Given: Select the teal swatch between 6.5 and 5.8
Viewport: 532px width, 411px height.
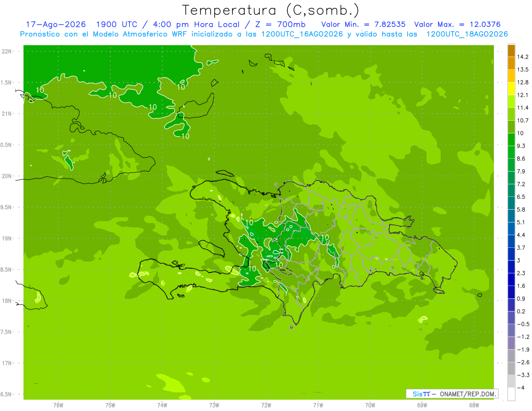Looking at the screenshot, I should 511,203.
